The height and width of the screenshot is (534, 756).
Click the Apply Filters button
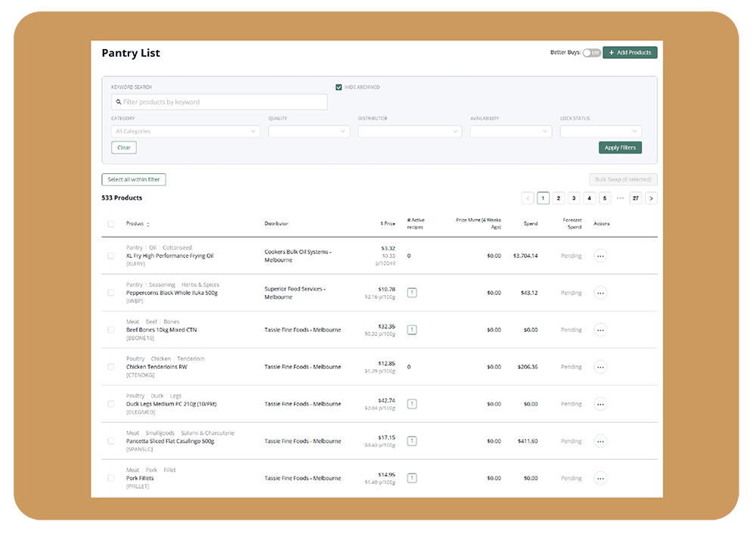(620, 147)
